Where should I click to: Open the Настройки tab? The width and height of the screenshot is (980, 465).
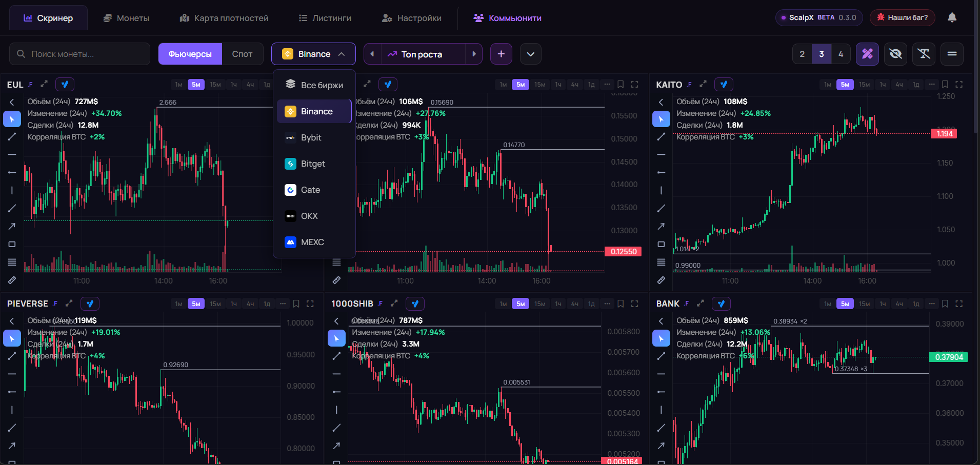tap(412, 18)
